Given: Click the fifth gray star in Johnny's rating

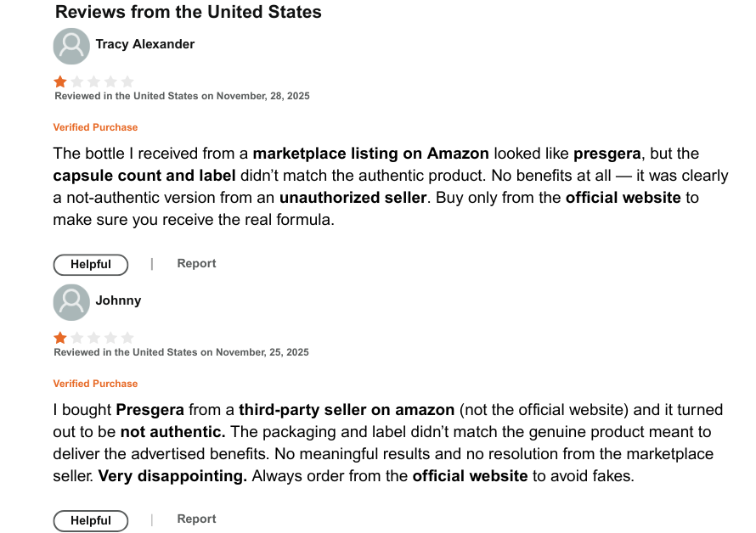Looking at the screenshot, I should pos(127,338).
